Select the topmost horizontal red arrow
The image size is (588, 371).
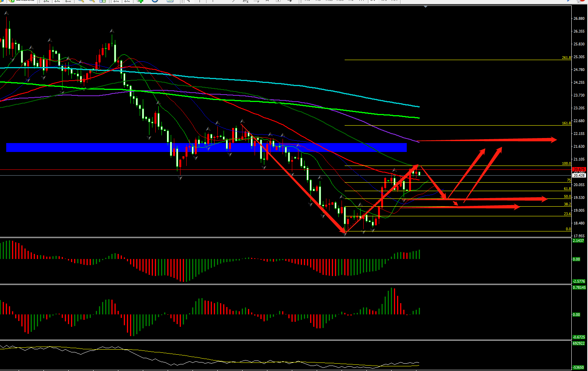tap(485, 140)
